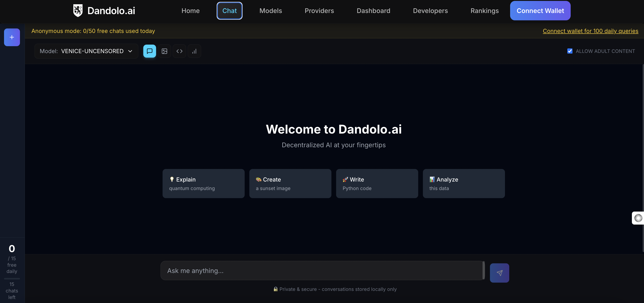Click the 0 / 15 free daily count
The image size is (644, 303).
click(12, 259)
